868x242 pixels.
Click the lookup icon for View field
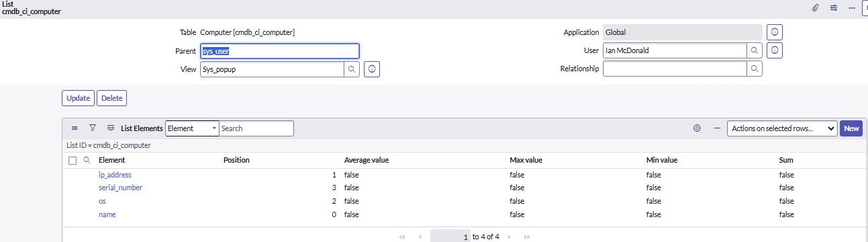tap(352, 69)
